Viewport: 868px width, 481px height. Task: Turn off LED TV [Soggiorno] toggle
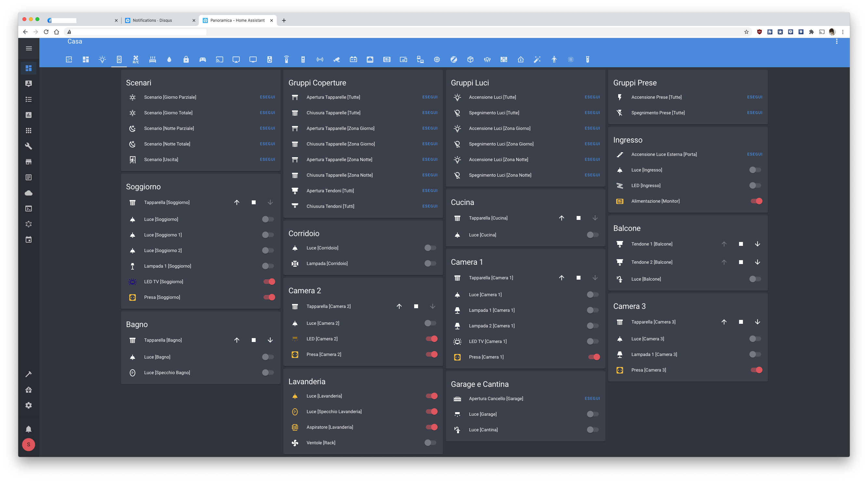tap(269, 282)
